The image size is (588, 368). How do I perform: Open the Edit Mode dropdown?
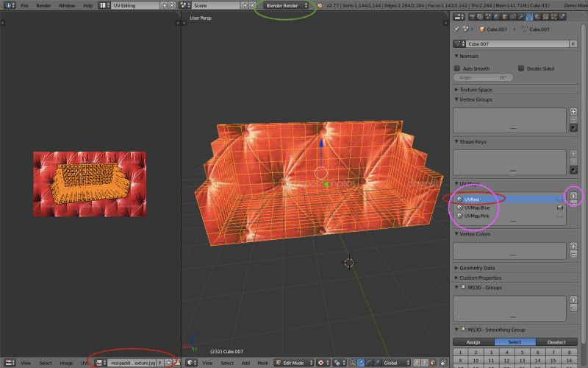[x=293, y=363]
